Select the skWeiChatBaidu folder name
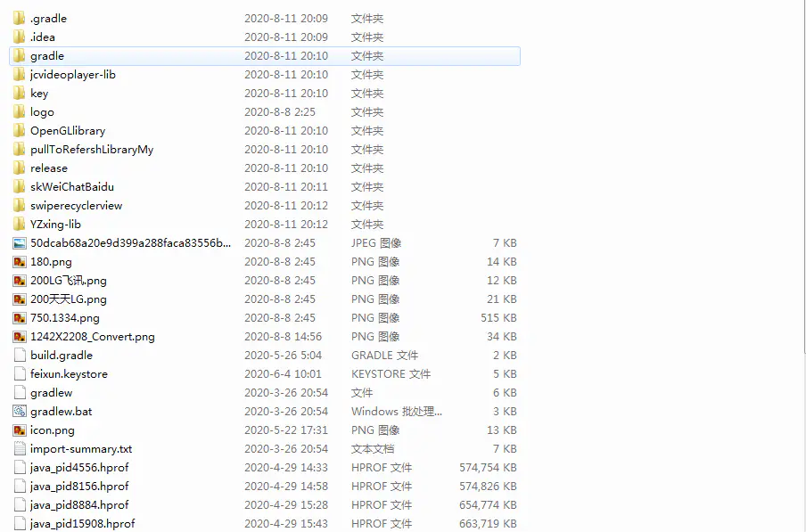The image size is (806, 532). pos(72,187)
